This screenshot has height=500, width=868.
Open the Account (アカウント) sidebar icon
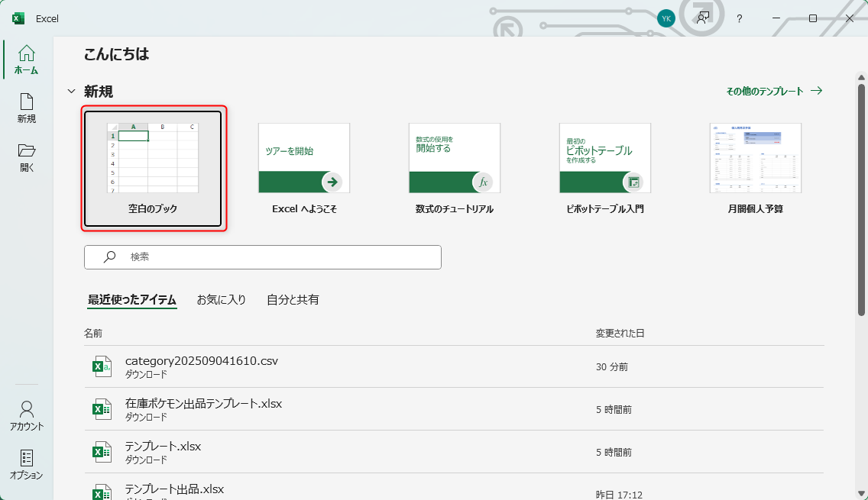click(x=27, y=416)
